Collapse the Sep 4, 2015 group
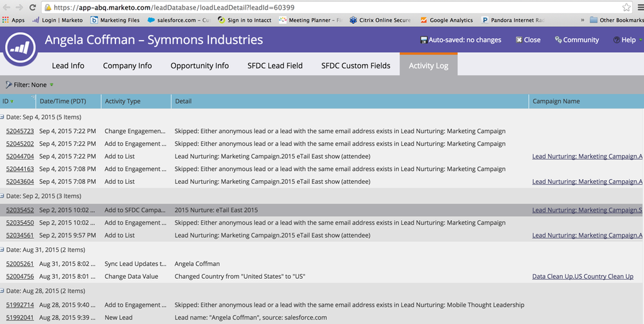Screen dimensions: 644x324 pos(3,117)
